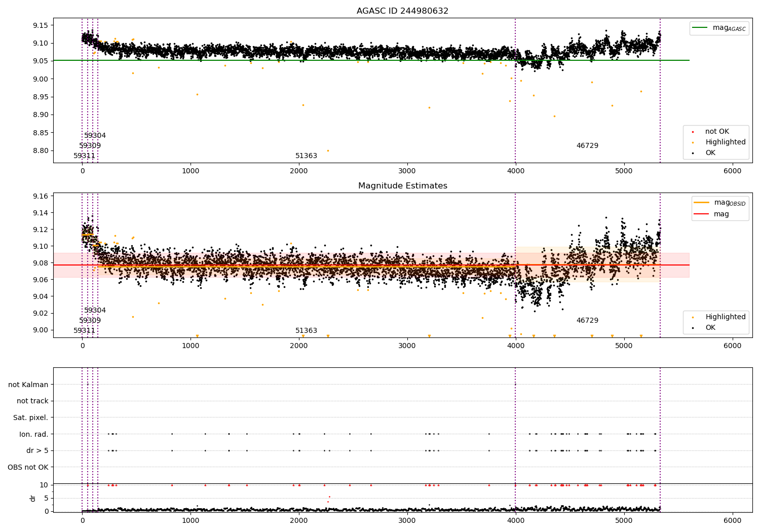This screenshot has height=532, width=760.
Task: Click the 59309 annotation in Magnitude Estimates plot
Action: point(90,321)
